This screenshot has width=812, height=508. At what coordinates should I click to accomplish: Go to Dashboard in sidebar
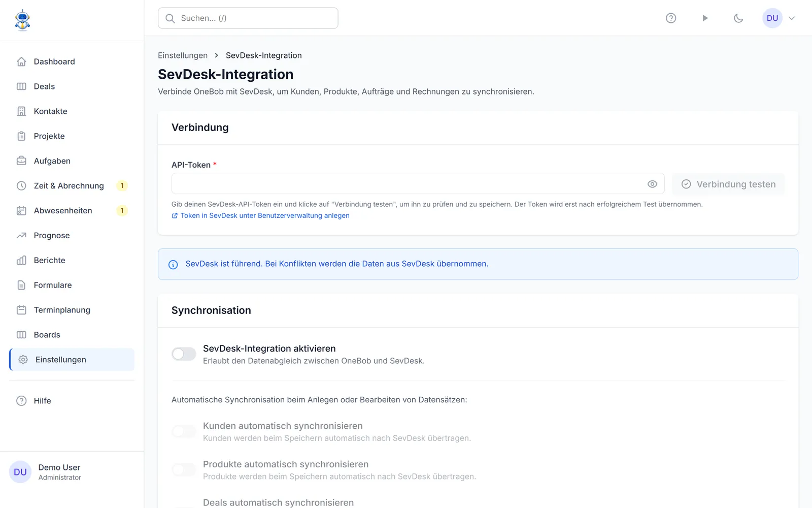pos(72,61)
